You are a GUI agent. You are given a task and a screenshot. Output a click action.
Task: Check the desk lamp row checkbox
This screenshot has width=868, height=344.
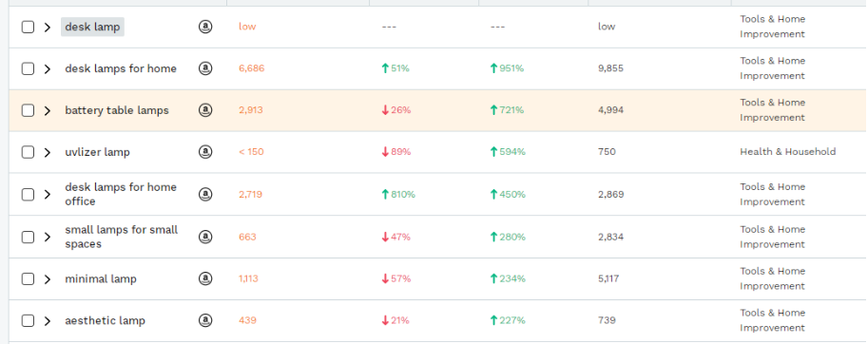pos(28,27)
